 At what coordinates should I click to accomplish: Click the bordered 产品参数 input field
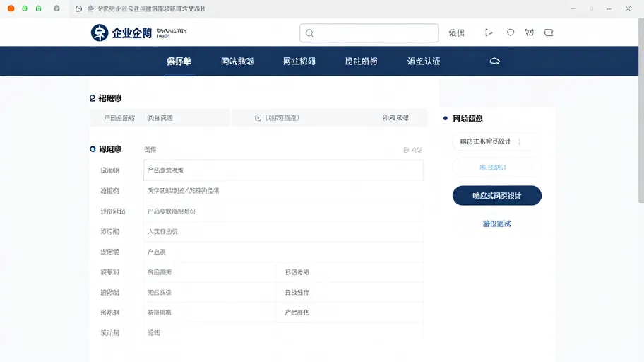tap(283, 170)
